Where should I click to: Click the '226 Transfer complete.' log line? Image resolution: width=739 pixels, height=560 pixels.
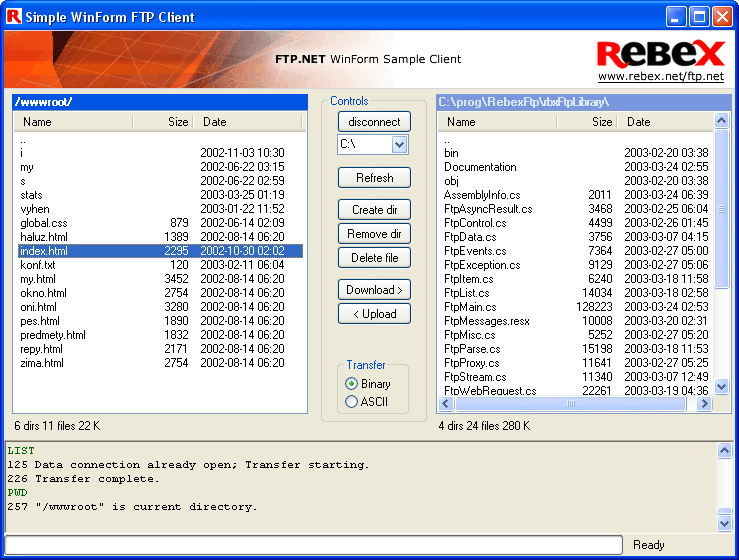(83, 478)
